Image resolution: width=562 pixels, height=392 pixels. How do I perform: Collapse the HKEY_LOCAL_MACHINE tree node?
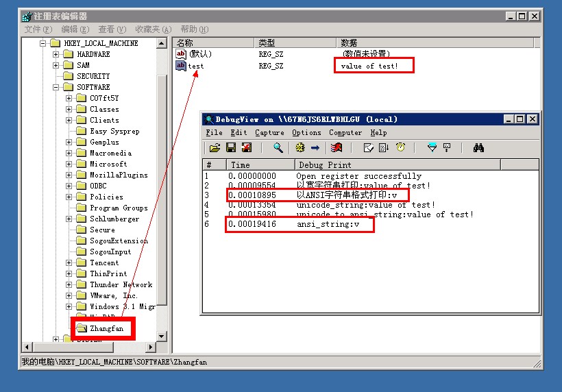(42, 43)
